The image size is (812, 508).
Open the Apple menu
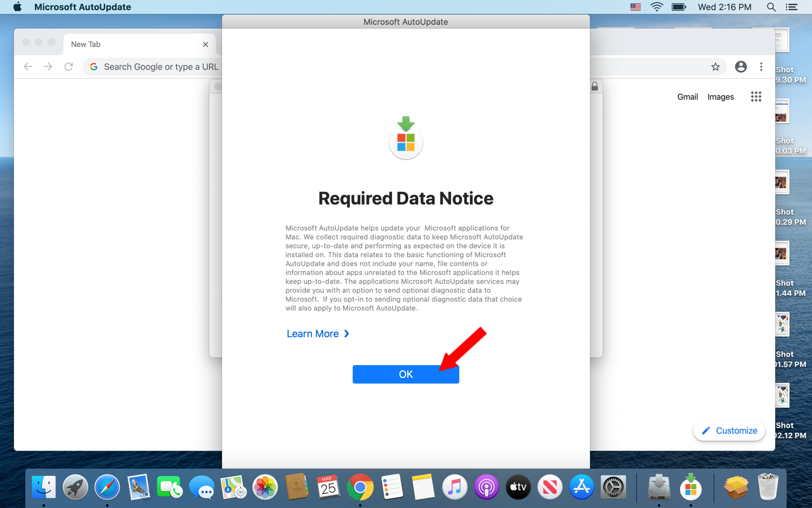click(x=17, y=7)
